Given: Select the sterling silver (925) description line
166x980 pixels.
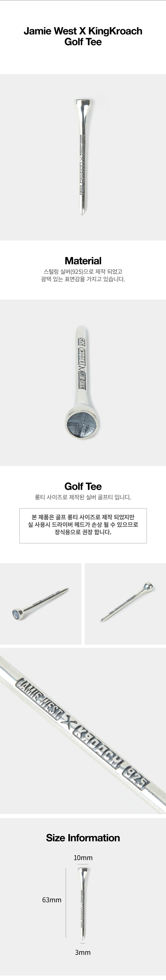Looking at the screenshot, I should tap(83, 272).
